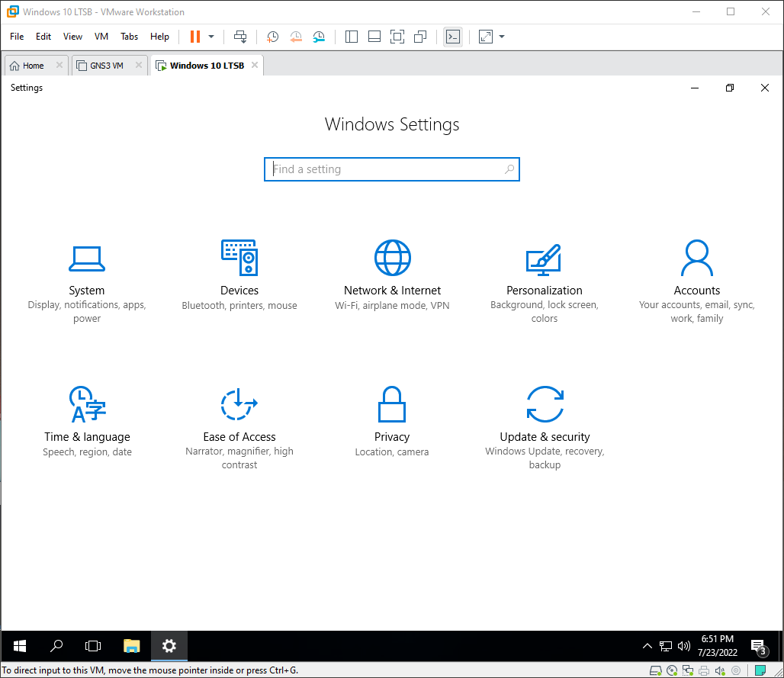Close the GNS3 VM tab

coord(139,65)
